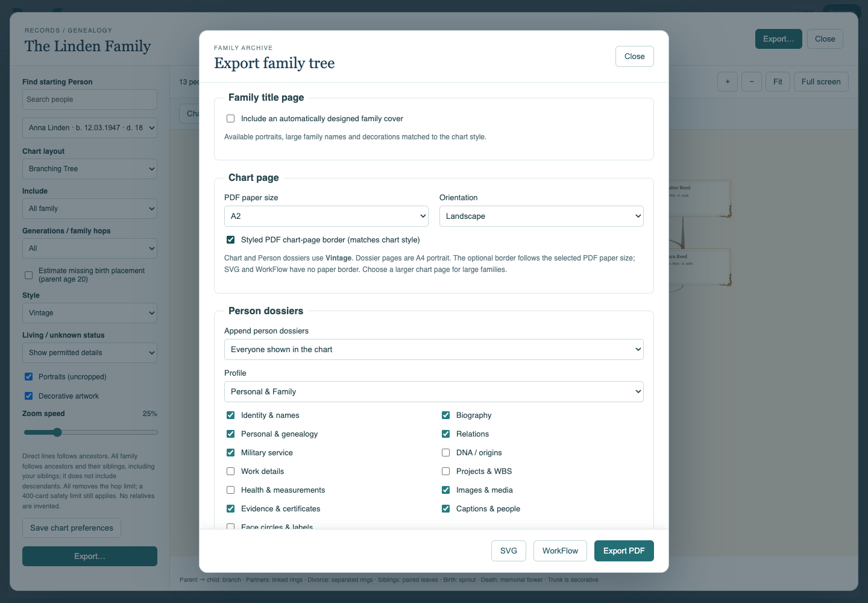This screenshot has width=868, height=603.
Task: Close the Export family tree dialog
Action: point(634,56)
